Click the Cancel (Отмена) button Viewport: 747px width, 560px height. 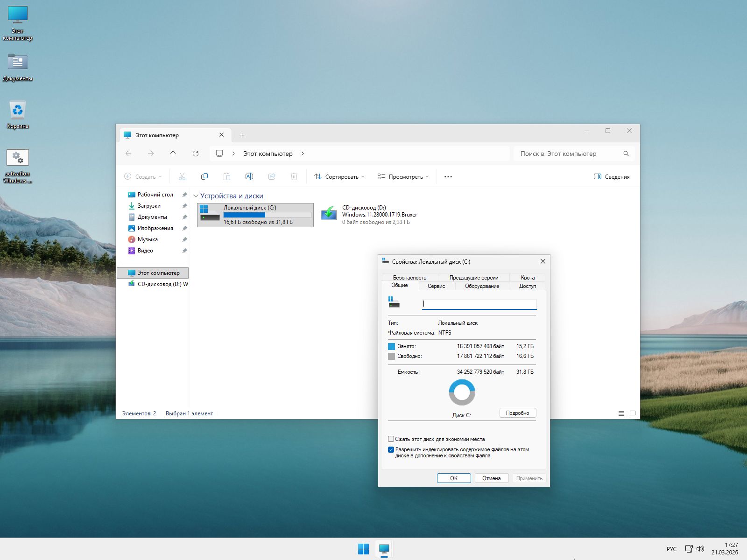coord(491,478)
